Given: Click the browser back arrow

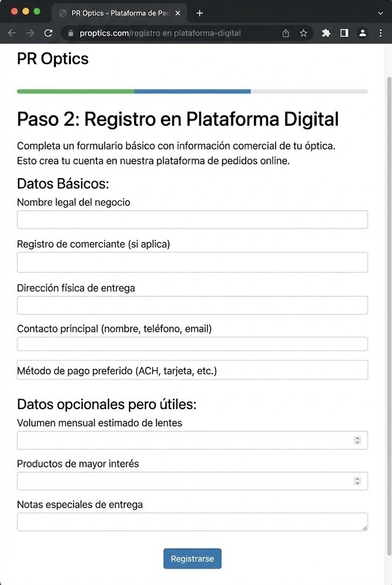Looking at the screenshot, I should point(11,33).
